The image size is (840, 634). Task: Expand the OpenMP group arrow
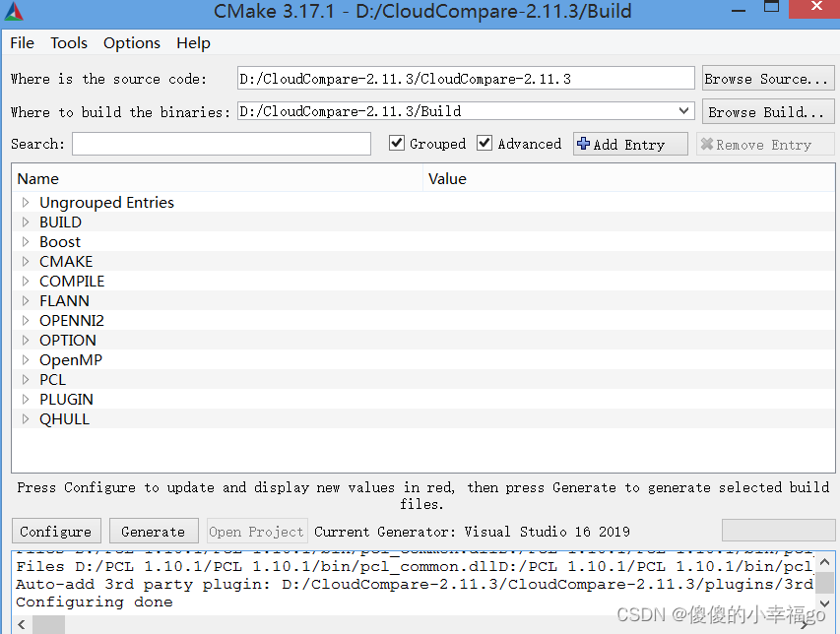(x=26, y=360)
